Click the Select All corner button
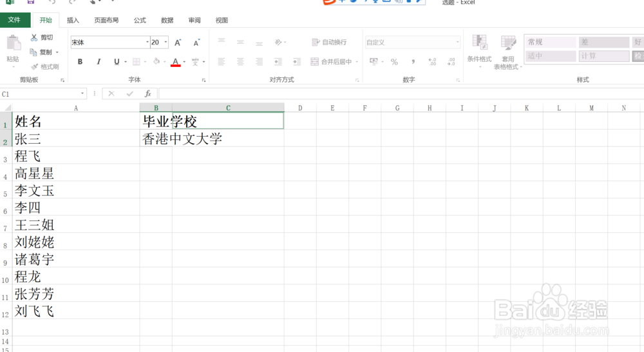This screenshot has width=644, height=352. pyautogui.click(x=6, y=108)
